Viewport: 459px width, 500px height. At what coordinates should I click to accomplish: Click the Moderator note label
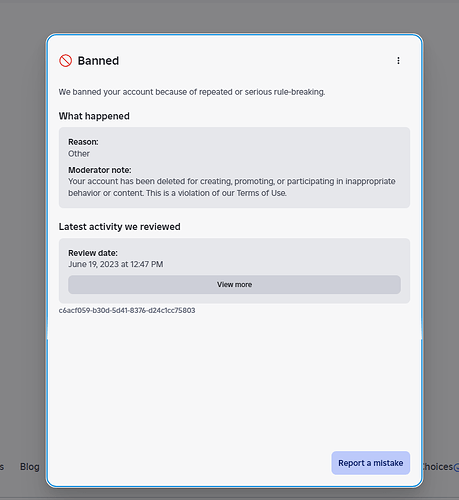coord(100,170)
